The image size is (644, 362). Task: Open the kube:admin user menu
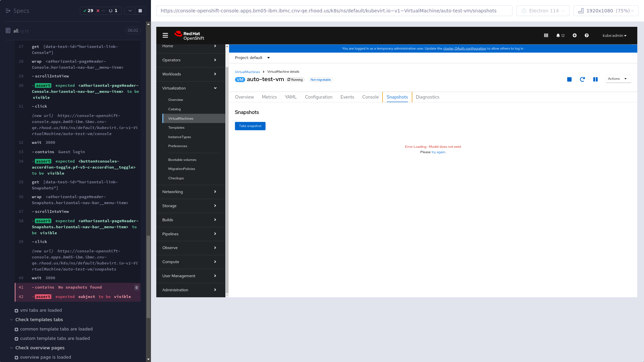click(x=614, y=36)
